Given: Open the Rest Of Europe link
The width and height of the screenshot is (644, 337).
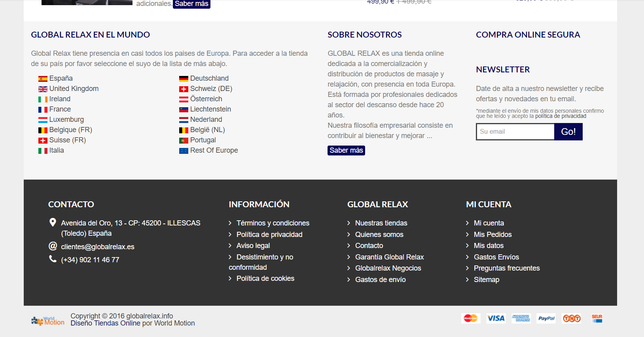Looking at the screenshot, I should [x=214, y=150].
